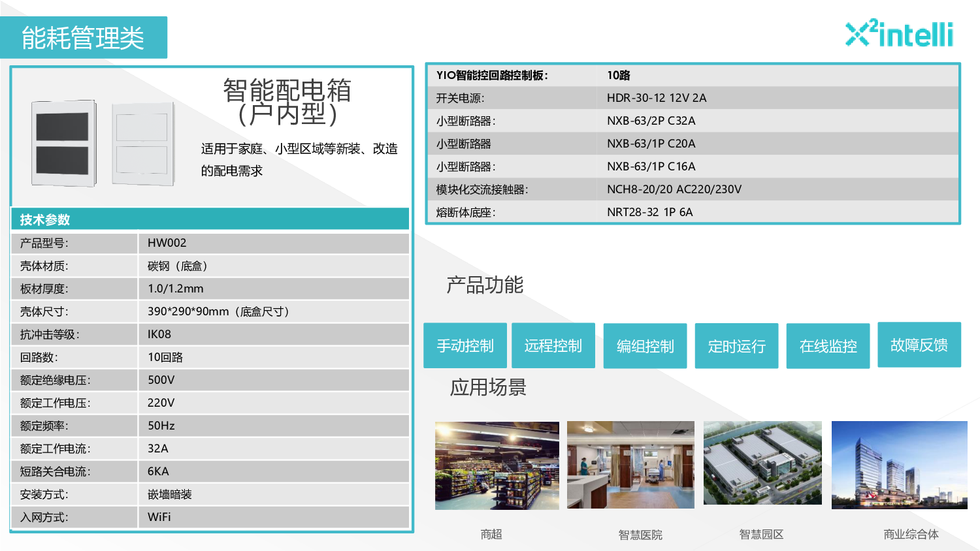The image size is (980, 551).
Task: Click the 壳体材质 label cell
Action: click(74, 266)
